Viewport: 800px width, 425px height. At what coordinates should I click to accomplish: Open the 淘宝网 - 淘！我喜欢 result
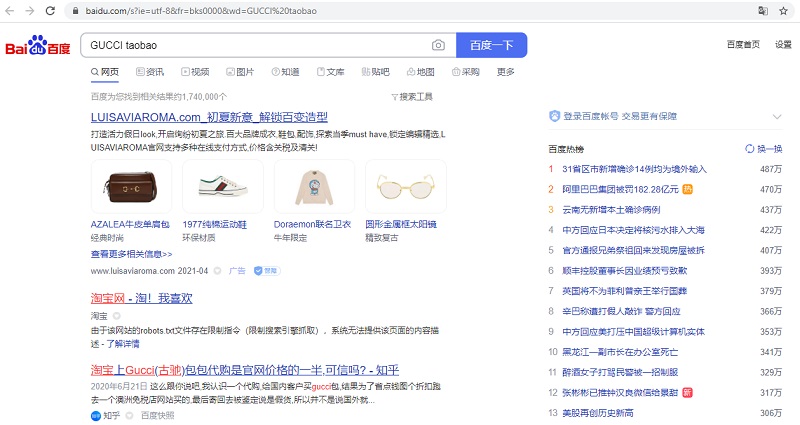(x=141, y=298)
